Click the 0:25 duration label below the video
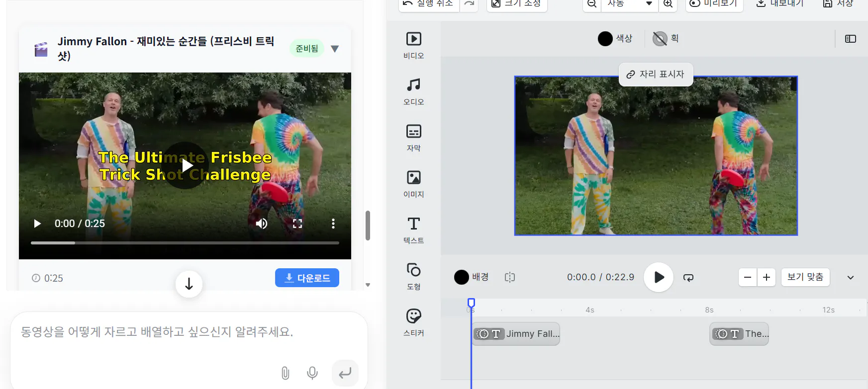The height and width of the screenshot is (389, 868). tap(54, 278)
